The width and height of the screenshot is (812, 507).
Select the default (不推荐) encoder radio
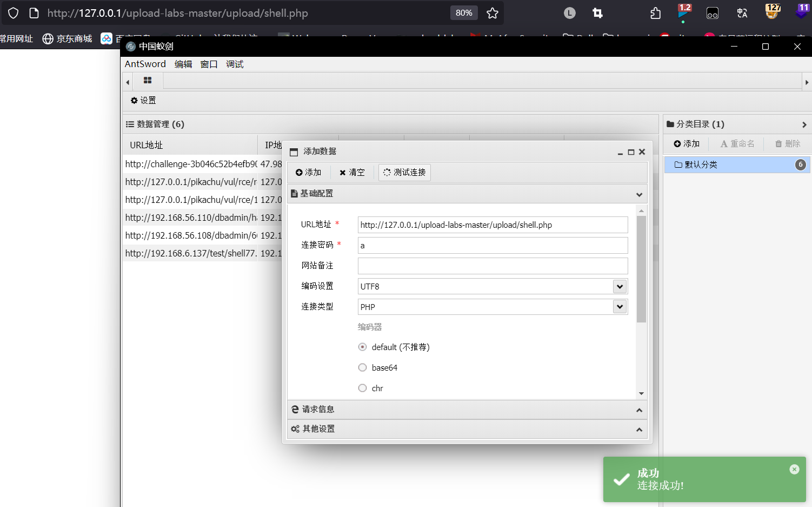click(x=363, y=347)
